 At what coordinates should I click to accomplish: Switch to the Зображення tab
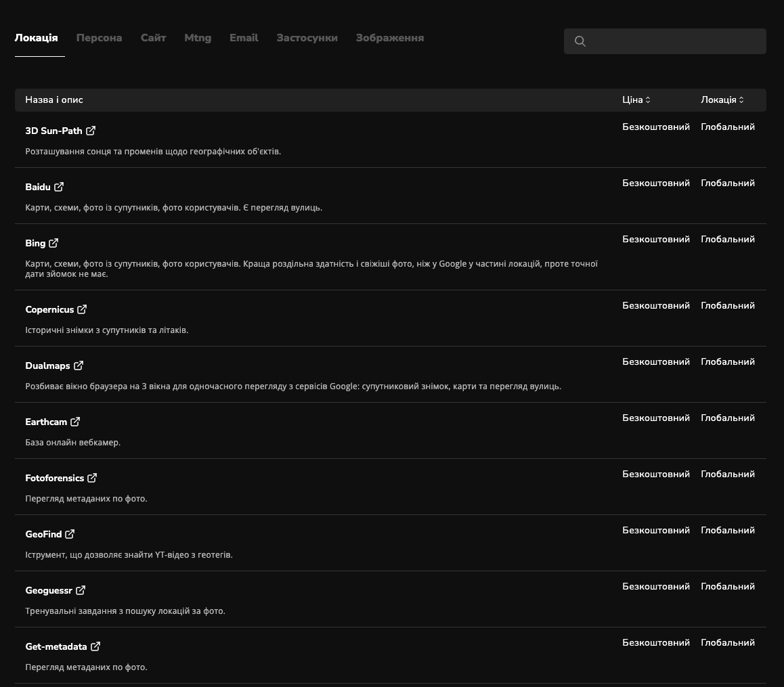pos(390,38)
